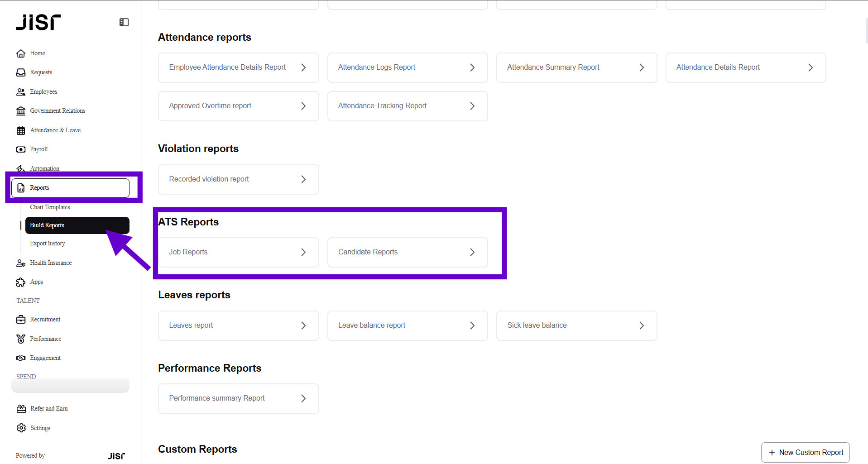Expand Attendance Summary Report chevron

(x=642, y=67)
